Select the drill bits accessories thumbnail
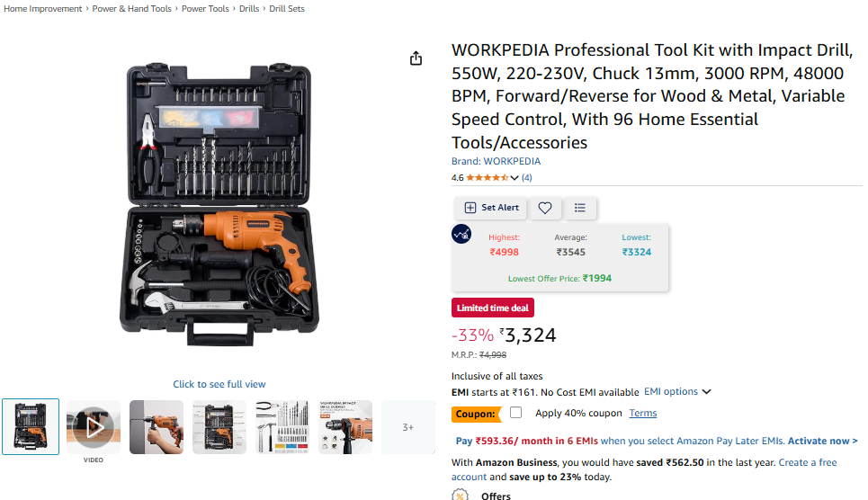The width and height of the screenshot is (868, 500). pyautogui.click(x=282, y=427)
